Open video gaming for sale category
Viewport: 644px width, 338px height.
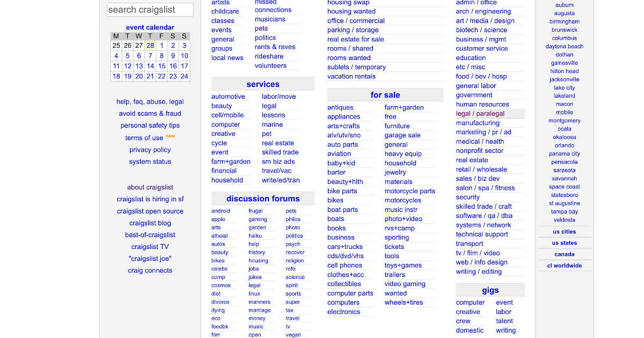(x=405, y=284)
